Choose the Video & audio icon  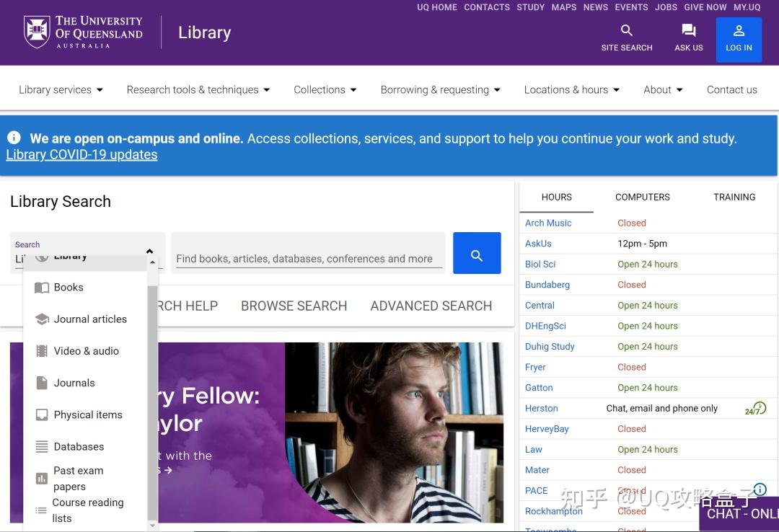point(41,350)
